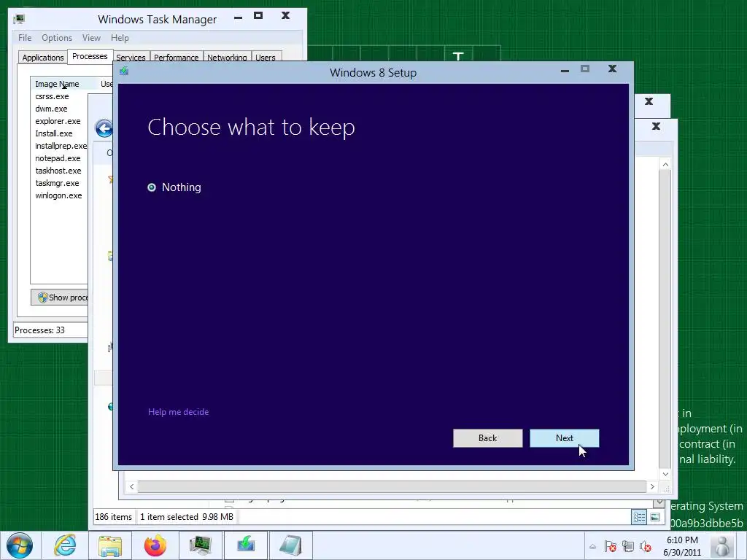Click the horizontal scrollbar right arrow
747x560 pixels.
[652, 486]
